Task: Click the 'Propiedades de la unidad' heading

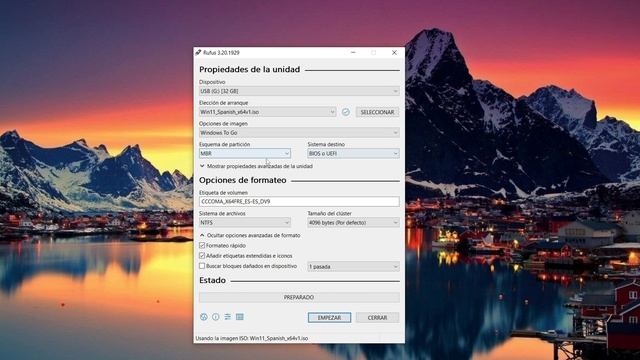Action: point(250,69)
